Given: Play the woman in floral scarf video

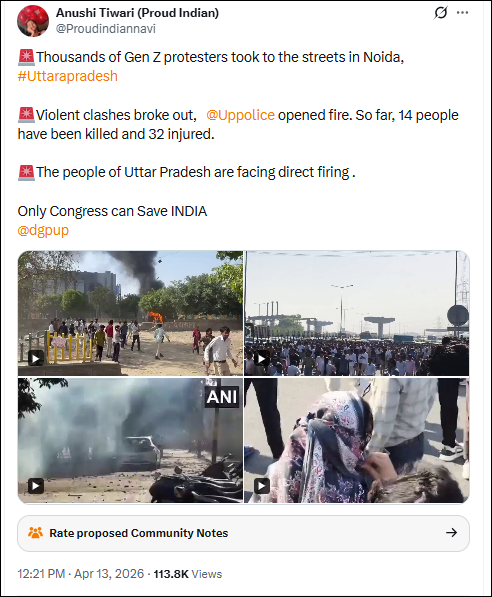Looking at the screenshot, I should [x=262, y=486].
